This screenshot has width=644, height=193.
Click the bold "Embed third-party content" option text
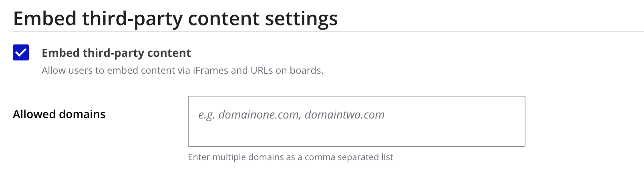116,53
